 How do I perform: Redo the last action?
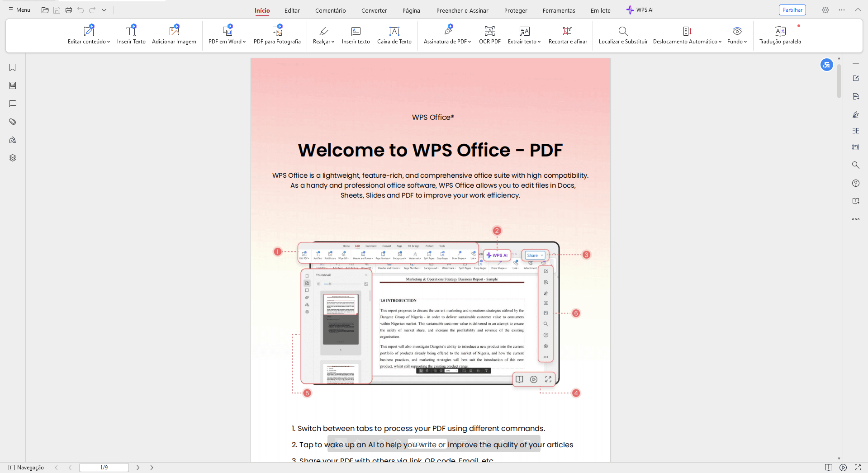point(92,10)
